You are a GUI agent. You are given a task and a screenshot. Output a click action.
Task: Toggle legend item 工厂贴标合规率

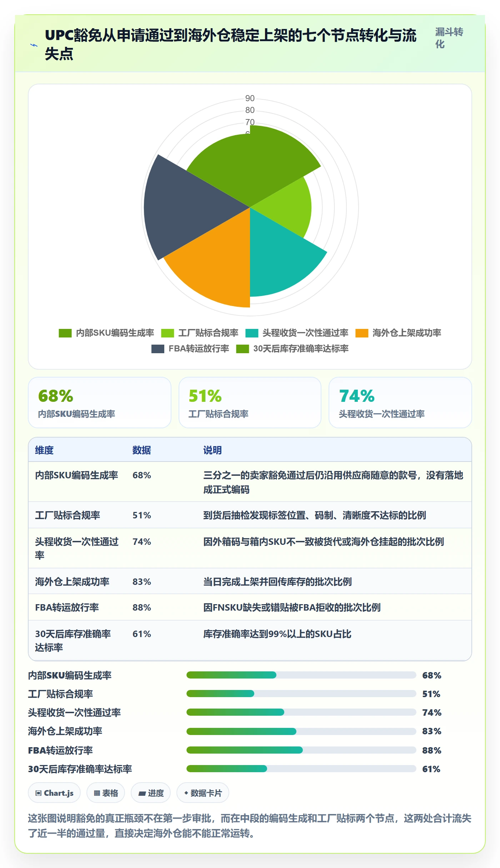click(200, 333)
